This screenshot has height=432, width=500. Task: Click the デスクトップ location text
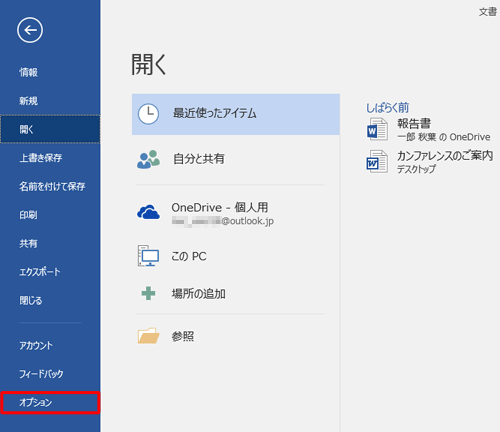[x=416, y=169]
